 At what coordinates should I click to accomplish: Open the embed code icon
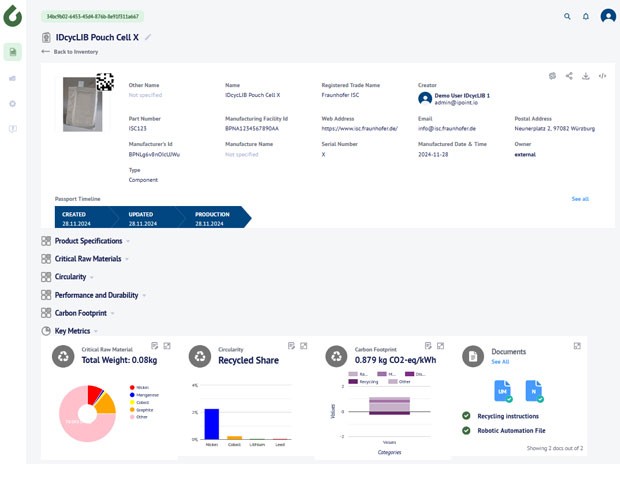click(602, 76)
